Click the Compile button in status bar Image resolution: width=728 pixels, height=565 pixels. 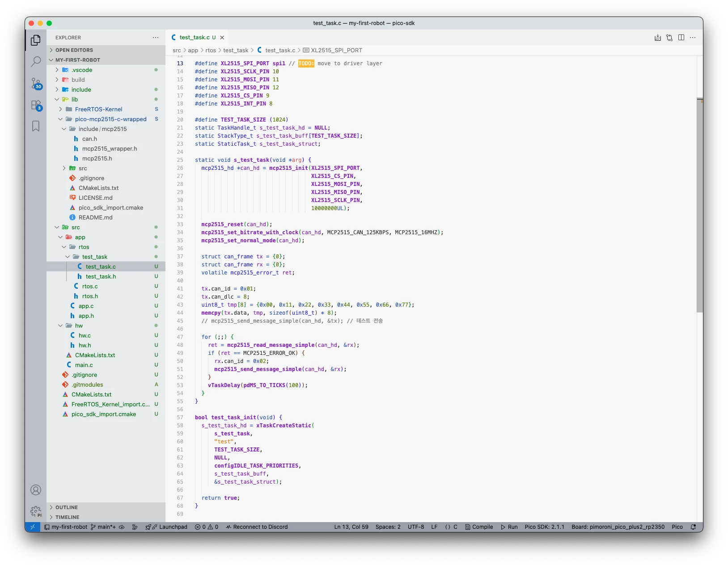tap(479, 527)
